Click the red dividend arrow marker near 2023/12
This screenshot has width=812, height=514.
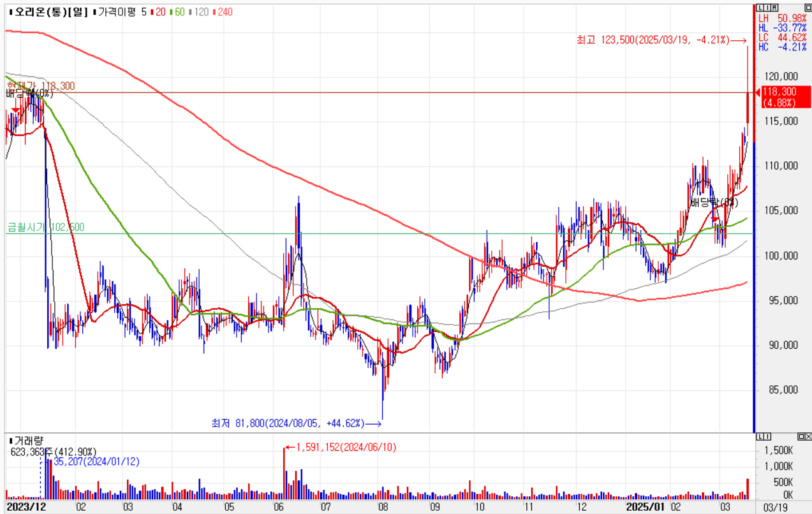point(15,110)
